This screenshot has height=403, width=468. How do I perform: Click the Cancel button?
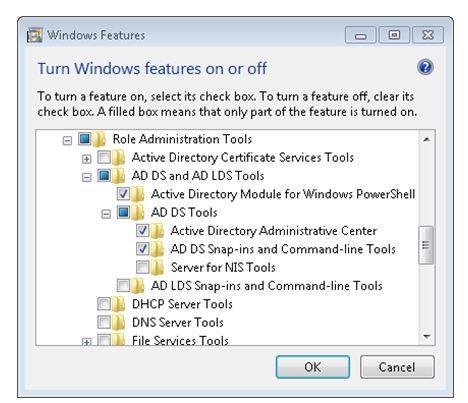[x=397, y=367]
